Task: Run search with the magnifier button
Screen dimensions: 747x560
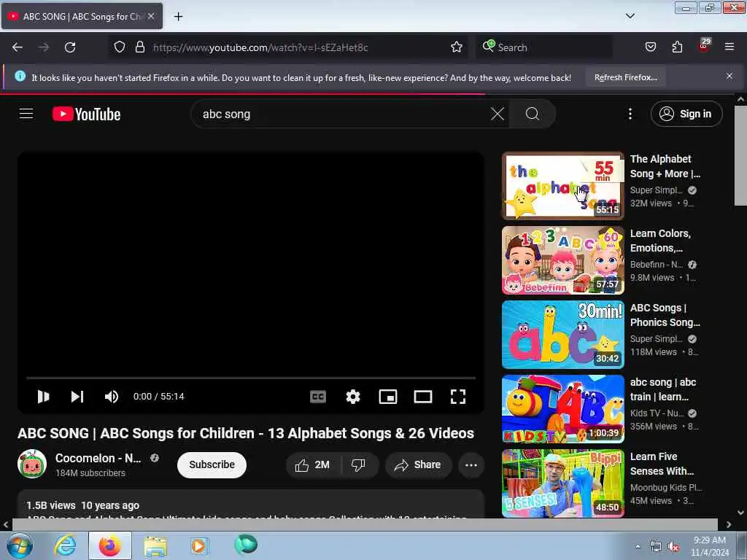Action: (532, 114)
